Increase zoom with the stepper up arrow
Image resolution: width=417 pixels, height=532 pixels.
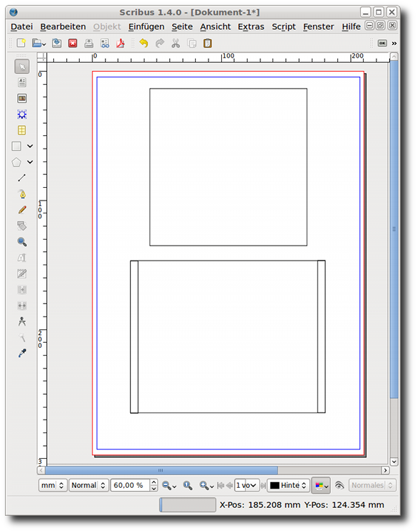point(154,482)
